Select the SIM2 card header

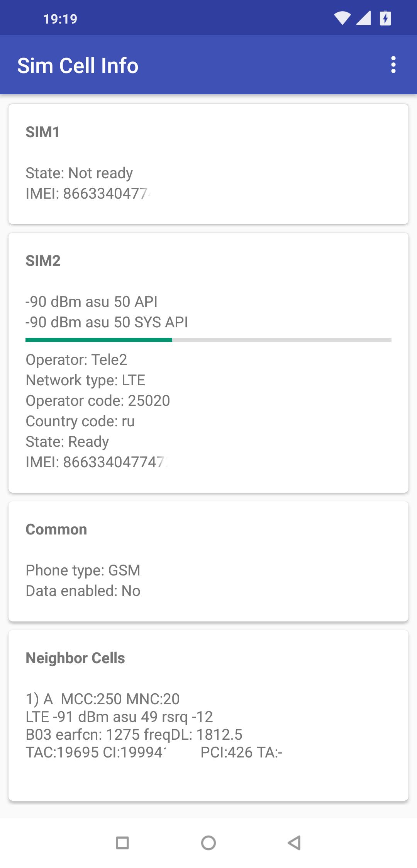coord(43,261)
